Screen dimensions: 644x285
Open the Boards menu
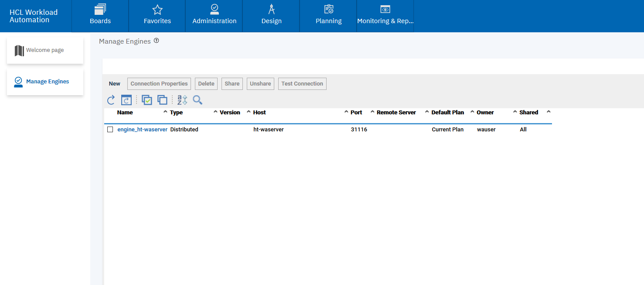(x=100, y=16)
